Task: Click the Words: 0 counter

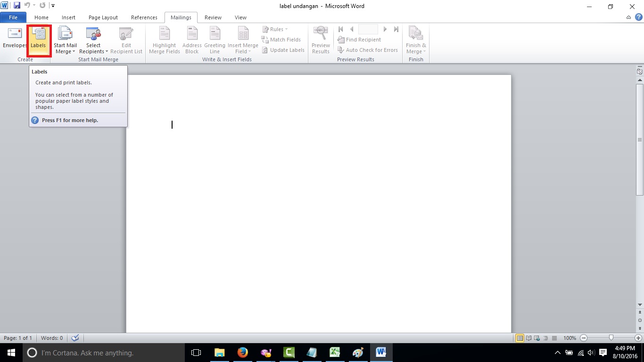Action: (52, 338)
